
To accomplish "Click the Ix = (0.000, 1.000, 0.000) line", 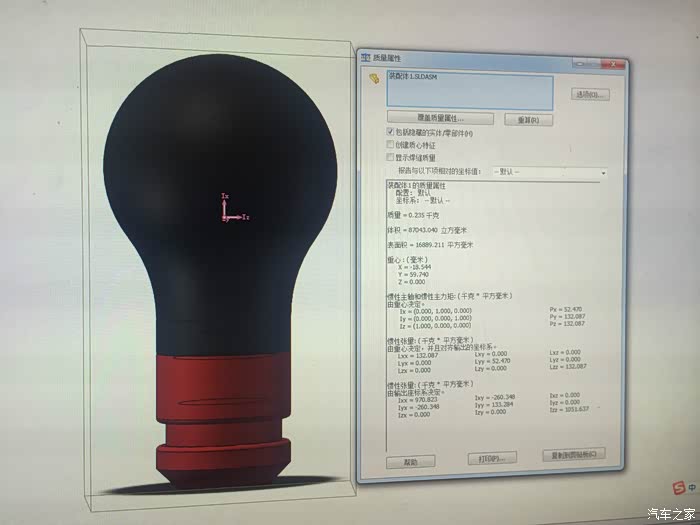I will click(436, 311).
